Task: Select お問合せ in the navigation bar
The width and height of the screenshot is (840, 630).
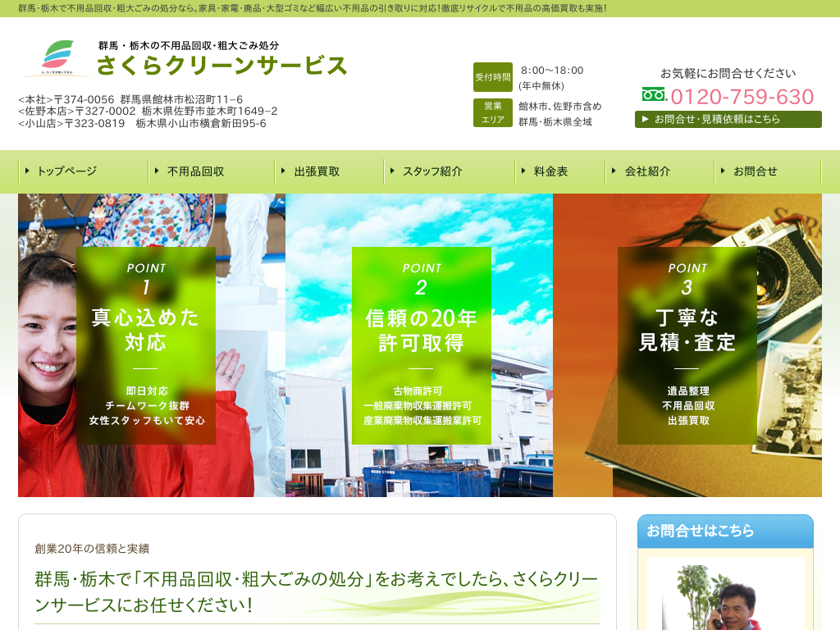Action: pos(755,171)
